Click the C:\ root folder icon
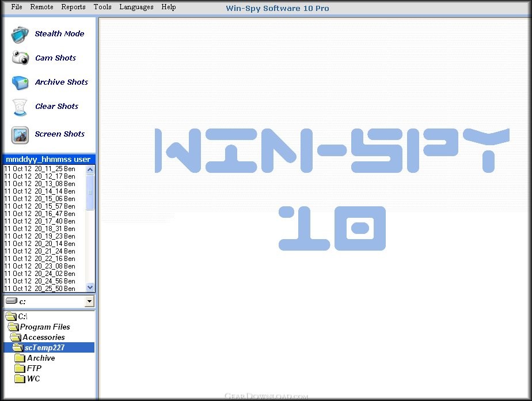The height and width of the screenshot is (401, 532). tap(11, 316)
